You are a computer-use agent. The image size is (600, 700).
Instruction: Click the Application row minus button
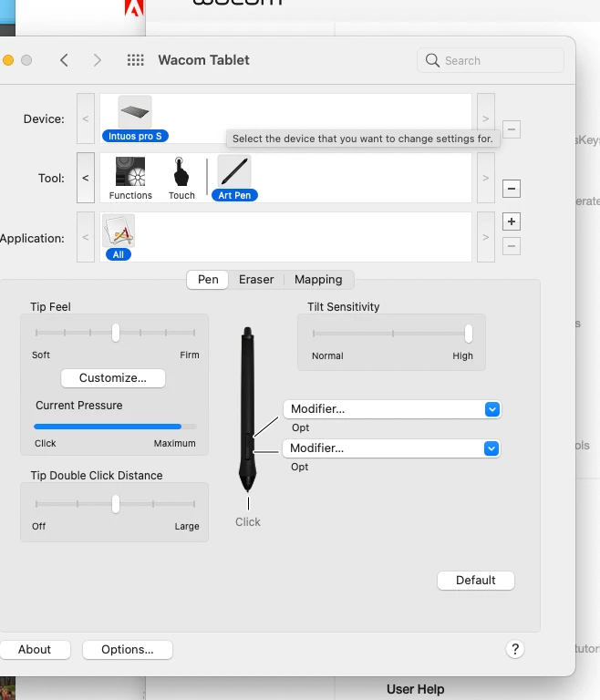point(512,246)
